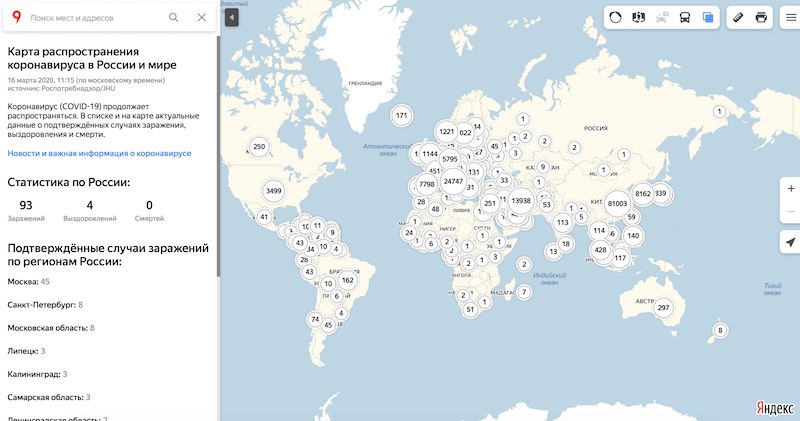Click the 162 marker over Brazil
Viewport: 800px width, 421px height.
click(x=348, y=280)
